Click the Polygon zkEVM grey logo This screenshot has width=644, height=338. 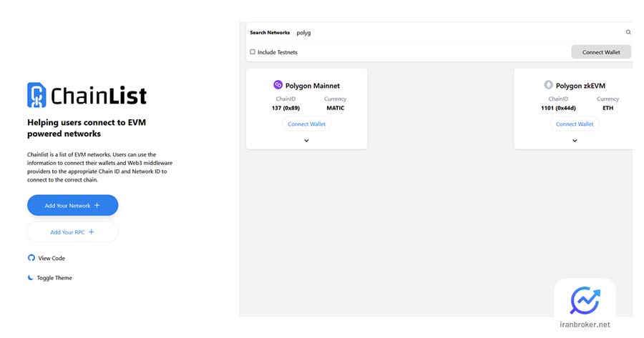[548, 85]
